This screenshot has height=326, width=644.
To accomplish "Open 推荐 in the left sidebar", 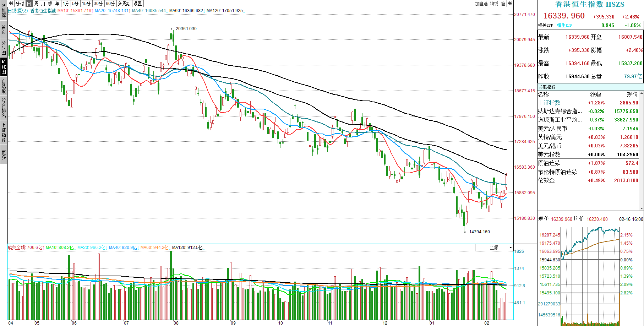I will 4,13.
